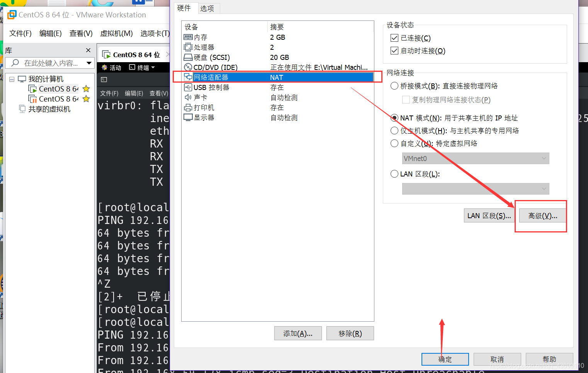Click the printer device icon
This screenshot has height=373, width=588.
pyautogui.click(x=188, y=107)
